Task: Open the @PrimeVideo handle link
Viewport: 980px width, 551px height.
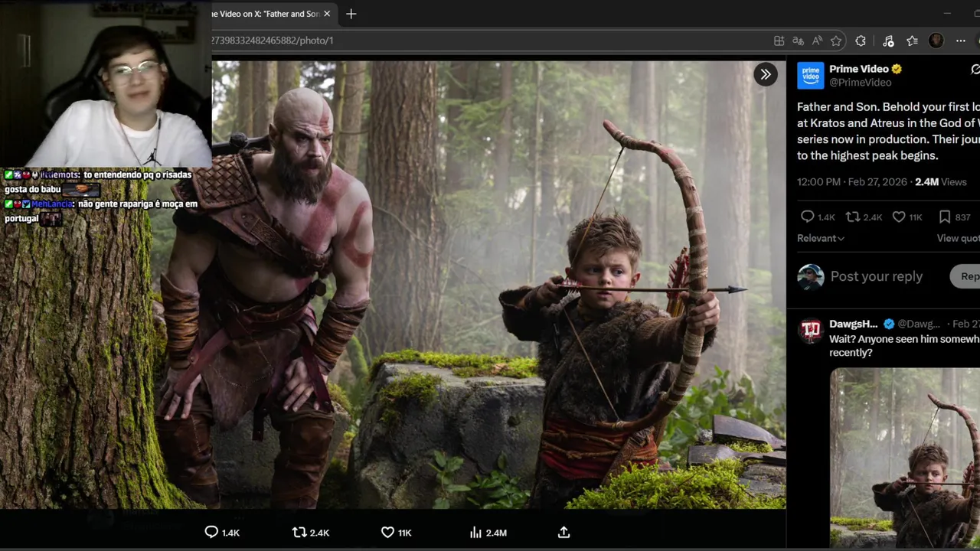Action: coord(860,83)
